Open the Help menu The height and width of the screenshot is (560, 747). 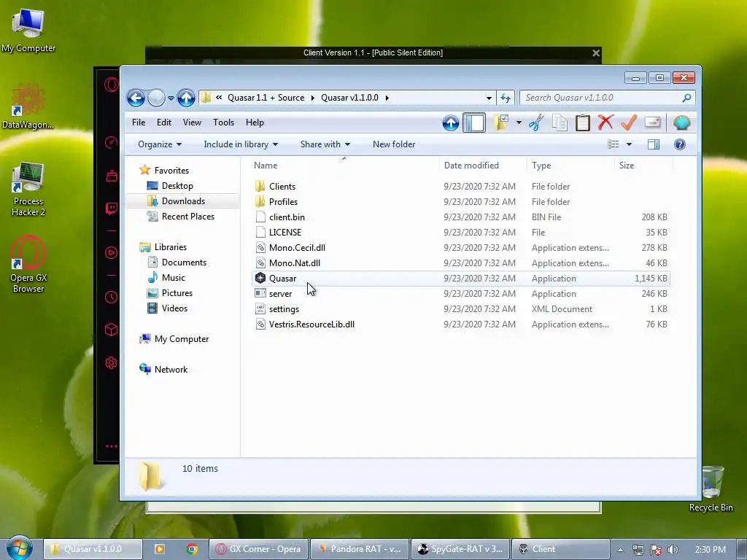click(x=255, y=122)
